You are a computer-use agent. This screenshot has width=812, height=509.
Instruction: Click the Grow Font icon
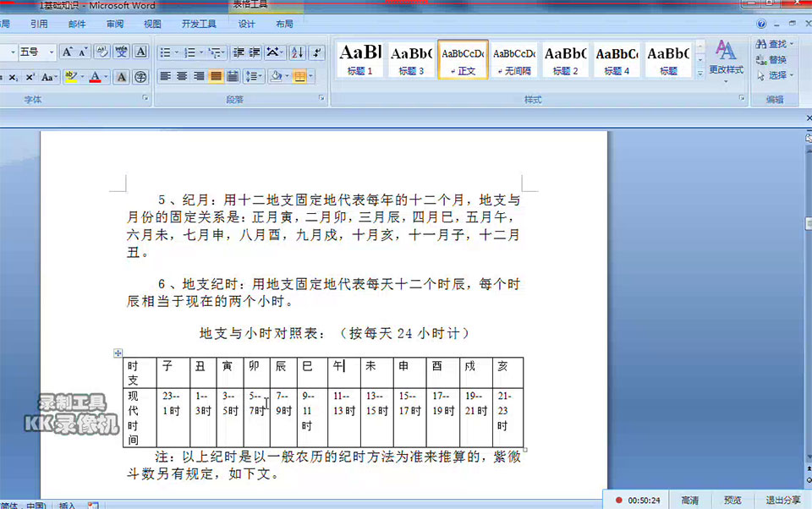[68, 52]
